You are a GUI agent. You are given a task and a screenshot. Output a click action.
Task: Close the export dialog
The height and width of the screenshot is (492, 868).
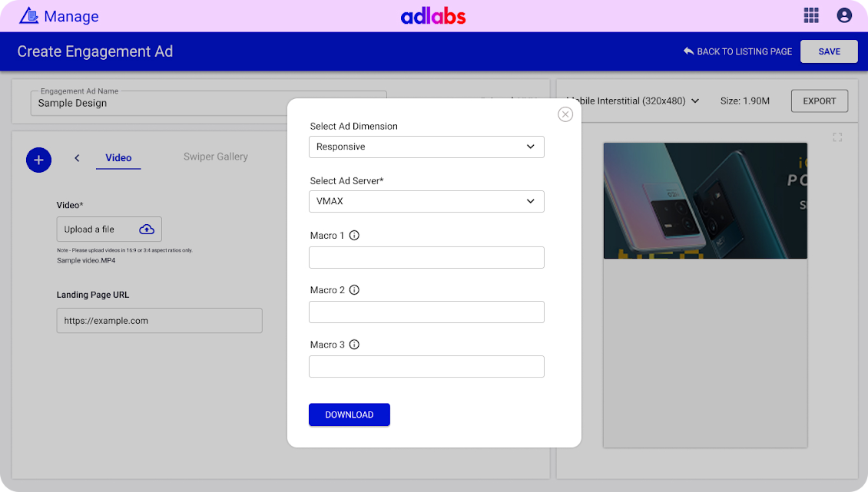click(565, 114)
